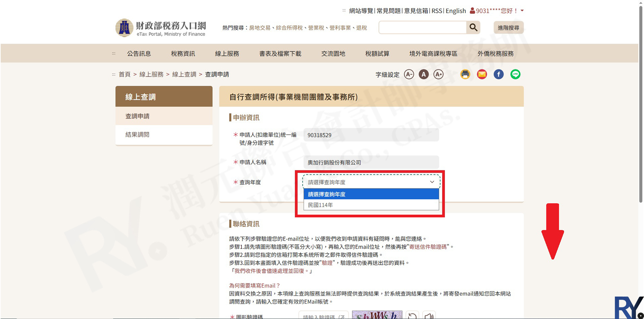Share page via email envelope icon
Screen dimensions: 644x319
(482, 74)
